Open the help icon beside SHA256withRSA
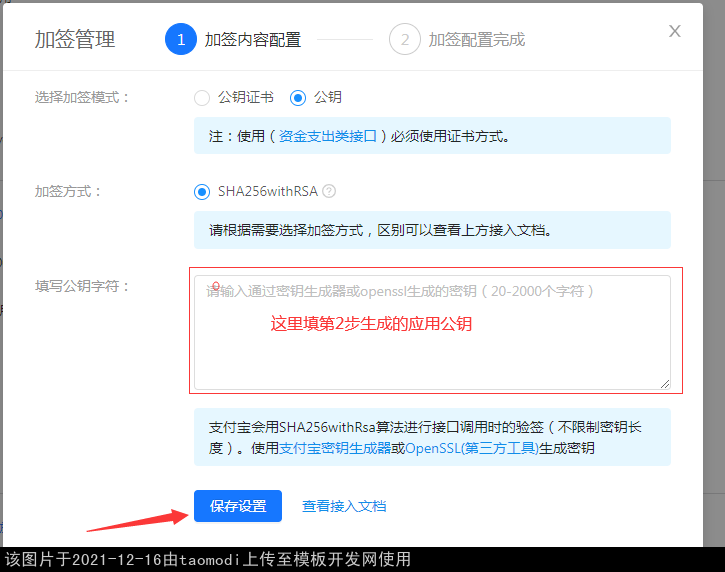Viewport: 725px width, 572px height. tap(329, 191)
